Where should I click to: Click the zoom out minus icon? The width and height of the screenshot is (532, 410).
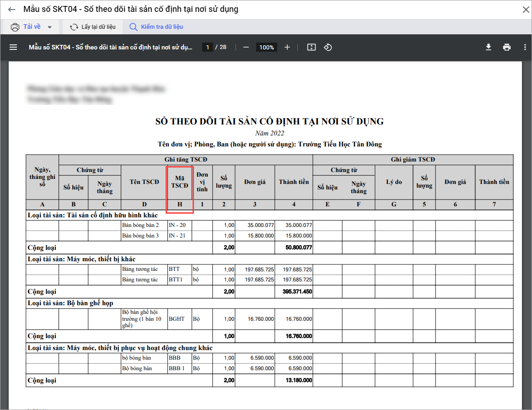click(x=246, y=47)
